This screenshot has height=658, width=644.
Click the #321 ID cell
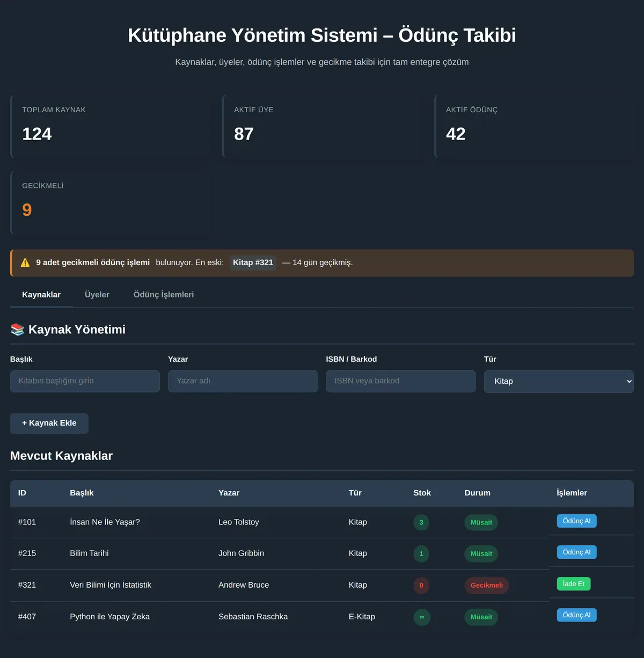[x=27, y=585]
